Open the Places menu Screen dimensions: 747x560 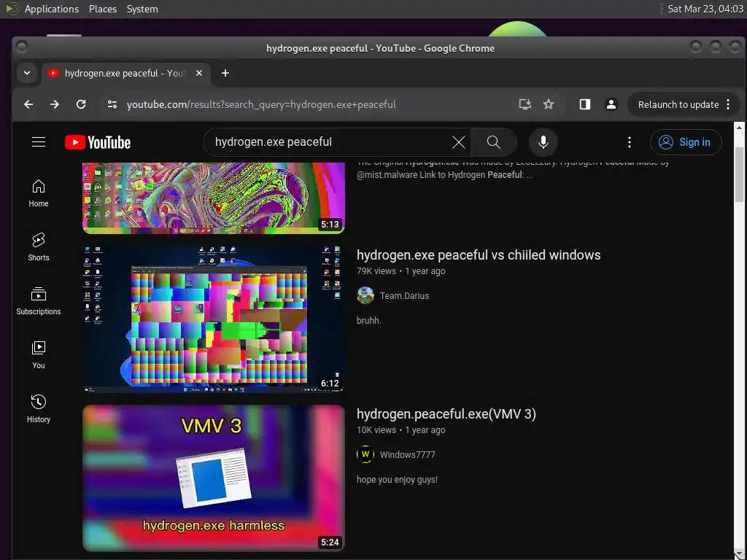(x=102, y=9)
